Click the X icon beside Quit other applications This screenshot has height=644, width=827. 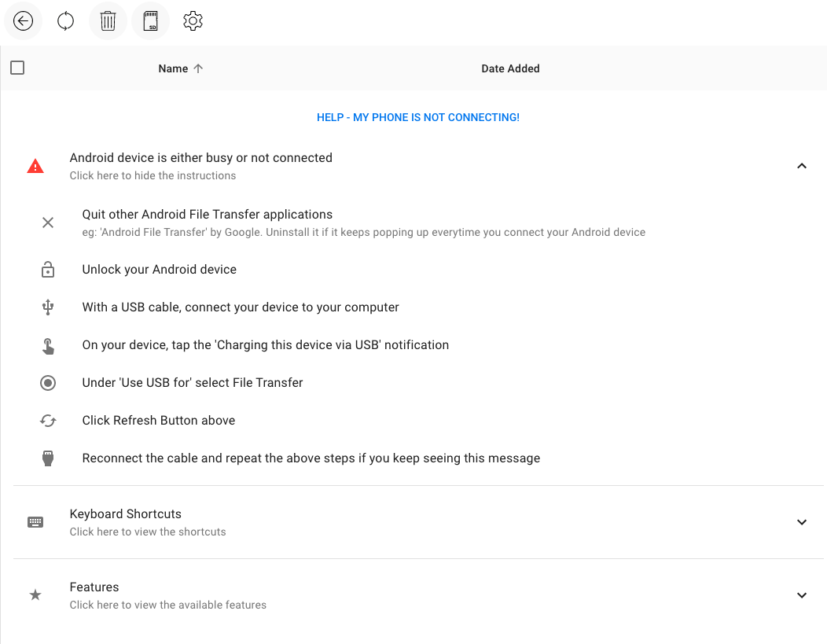coord(48,223)
